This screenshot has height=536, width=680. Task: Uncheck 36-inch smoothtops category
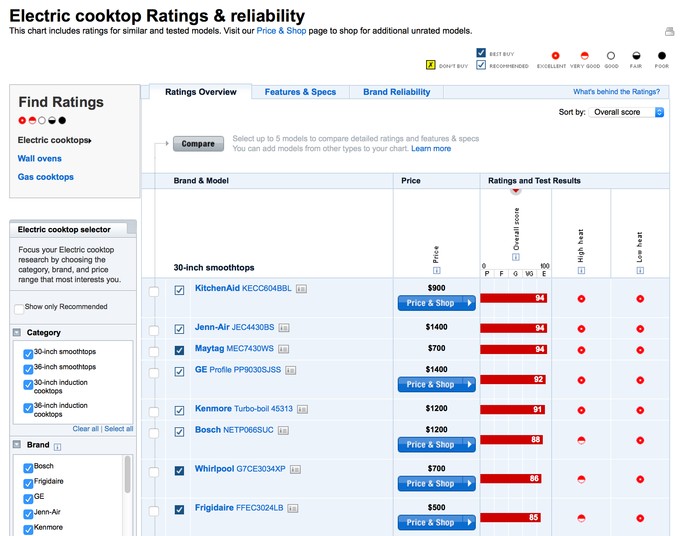[x=28, y=369]
